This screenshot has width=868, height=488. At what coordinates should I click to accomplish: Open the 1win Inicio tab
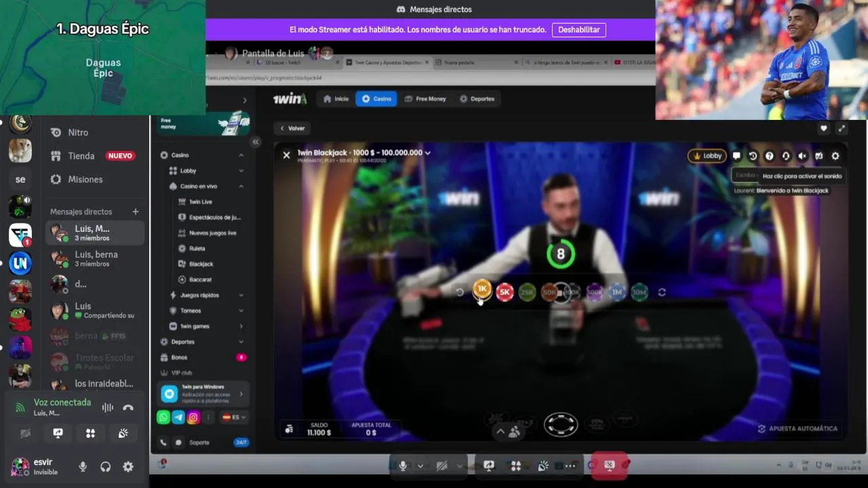336,99
